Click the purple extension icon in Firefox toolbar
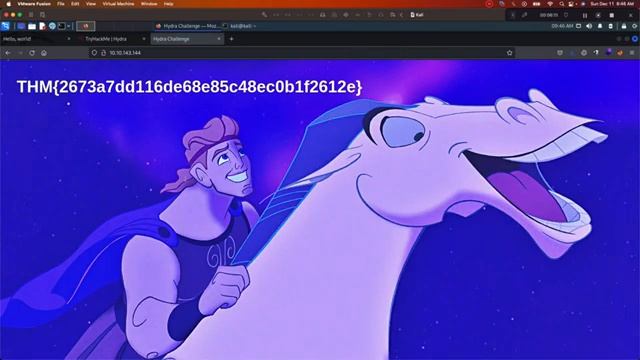 [609, 53]
